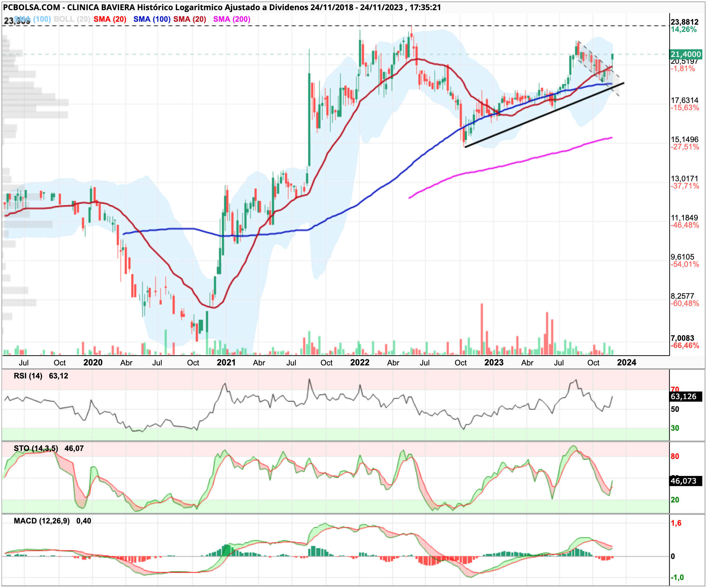Click the RSI (14) indicator title

[28, 376]
